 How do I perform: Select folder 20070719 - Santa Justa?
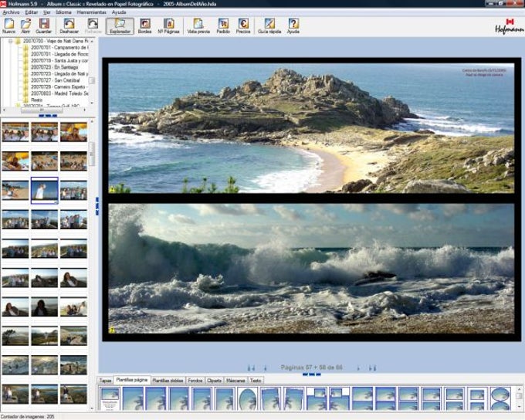point(56,61)
